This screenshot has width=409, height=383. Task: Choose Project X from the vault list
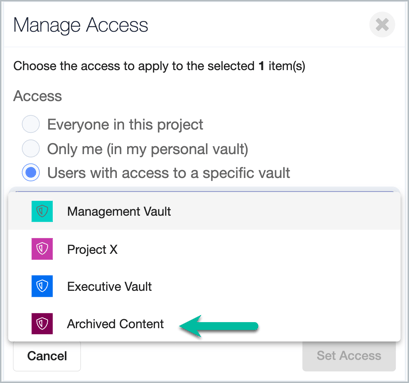point(204,249)
